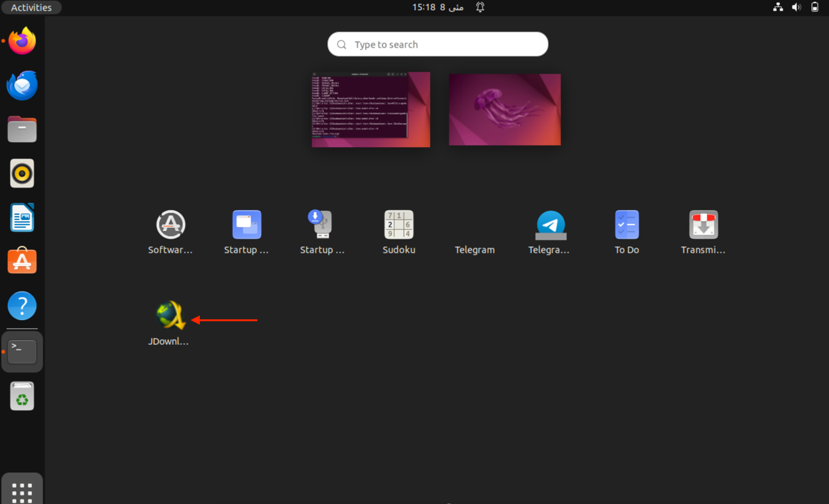Switch to the running Terminal in the dock
This screenshot has width=829, height=504.
coord(22,350)
